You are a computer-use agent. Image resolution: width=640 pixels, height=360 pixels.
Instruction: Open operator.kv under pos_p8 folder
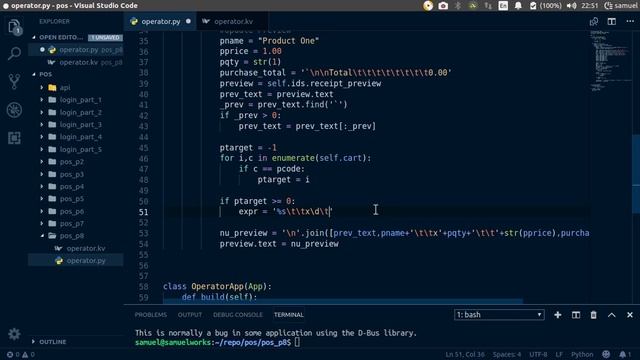[x=76, y=248]
